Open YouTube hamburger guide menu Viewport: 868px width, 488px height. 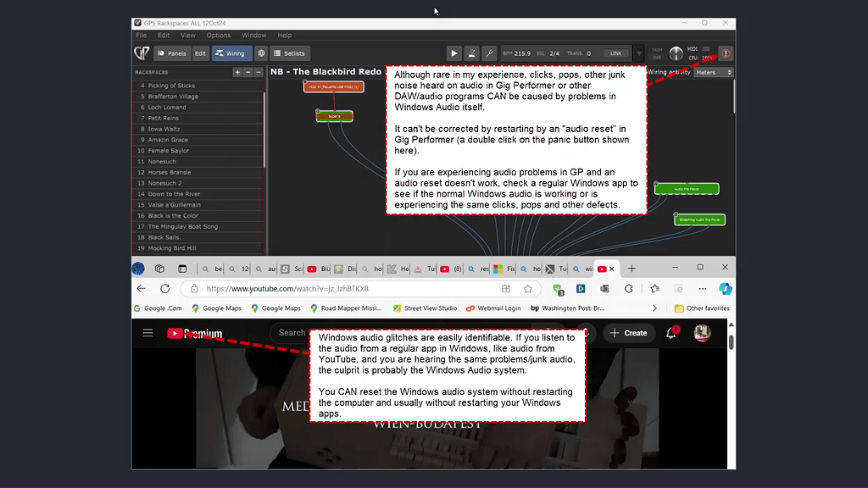[148, 333]
